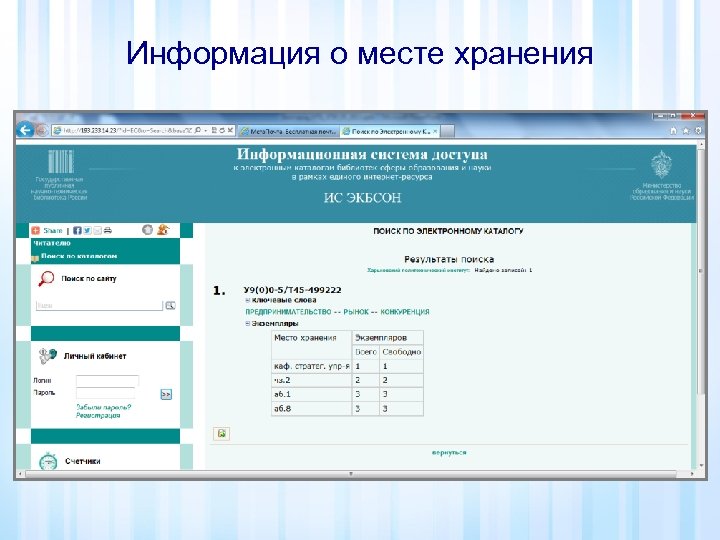Click the library barcode logo
720x540 pixels.
coord(61,161)
